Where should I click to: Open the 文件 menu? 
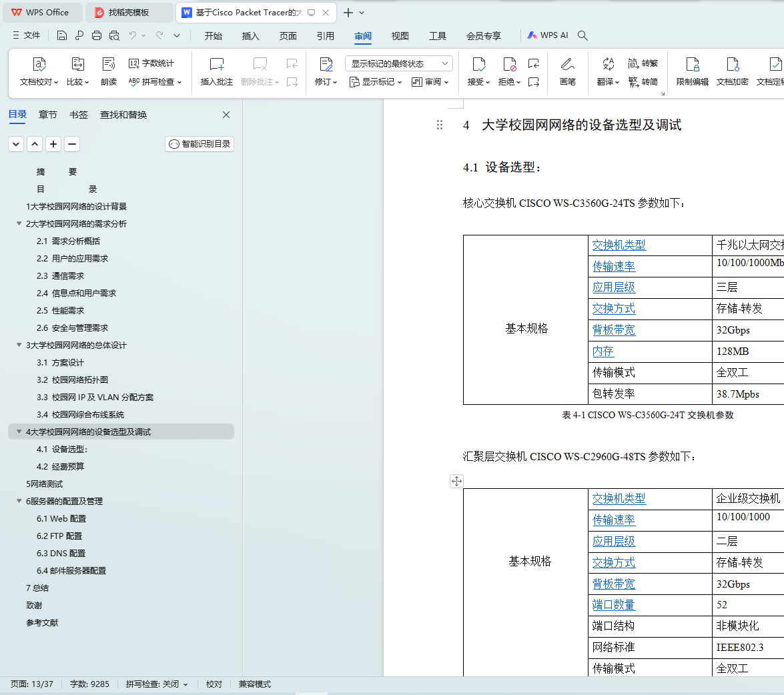point(27,35)
